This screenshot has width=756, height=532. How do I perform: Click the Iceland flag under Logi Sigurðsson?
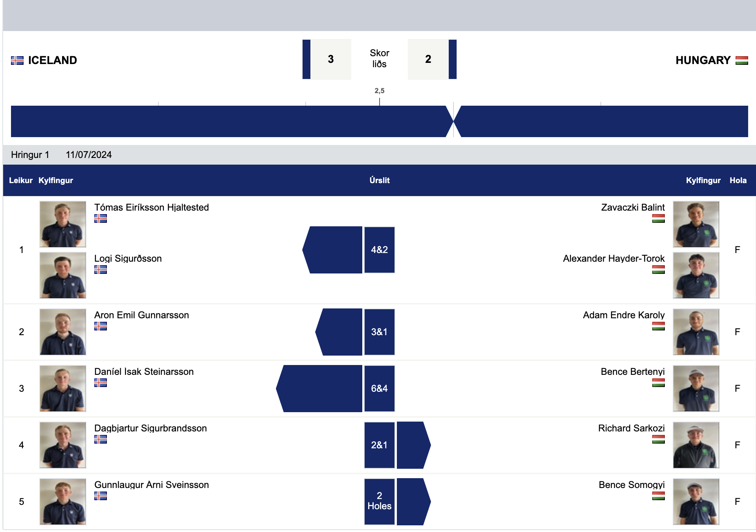click(100, 270)
